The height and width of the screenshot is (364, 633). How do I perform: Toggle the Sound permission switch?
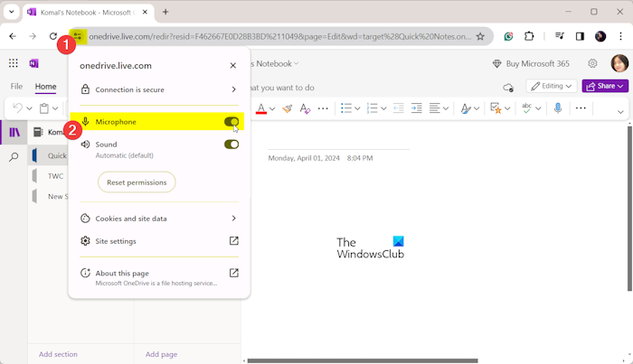[x=231, y=144]
